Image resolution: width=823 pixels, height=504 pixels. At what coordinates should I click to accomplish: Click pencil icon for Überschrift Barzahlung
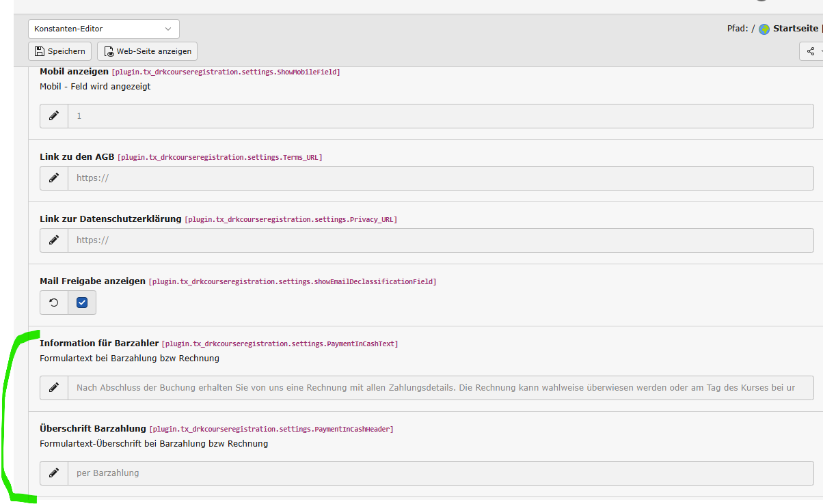click(x=54, y=473)
